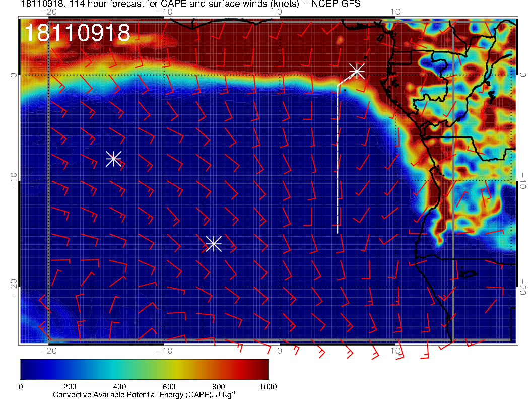This screenshot has height=411, width=532.
Task: Click the colorbar label 0
Action: pyautogui.click(x=21, y=387)
